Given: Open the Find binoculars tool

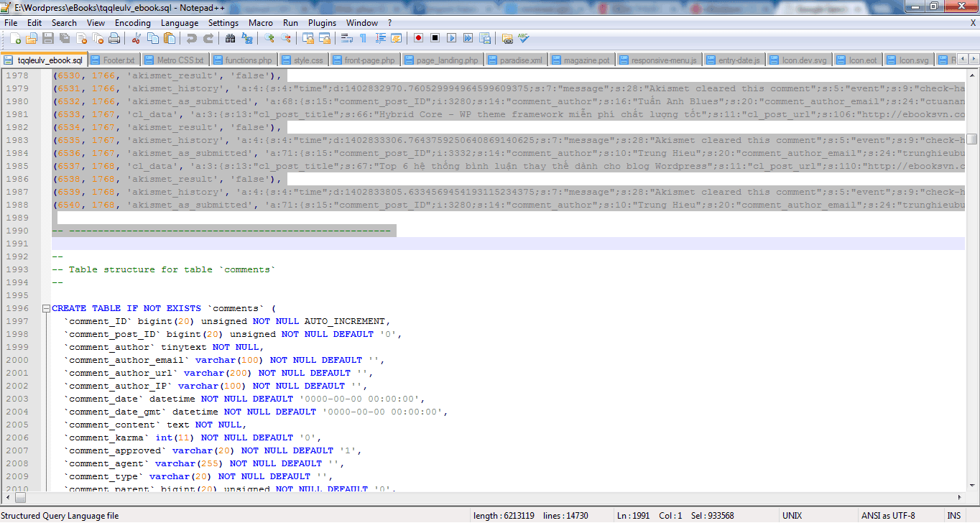Looking at the screenshot, I should [x=231, y=38].
